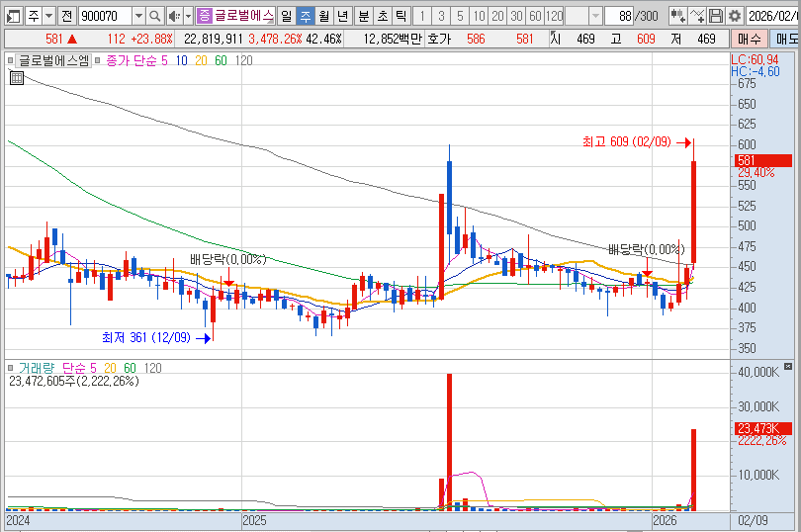Toggle the square before 종가 단순 legend
Viewport: 801px width, 532px height.
tap(98, 60)
